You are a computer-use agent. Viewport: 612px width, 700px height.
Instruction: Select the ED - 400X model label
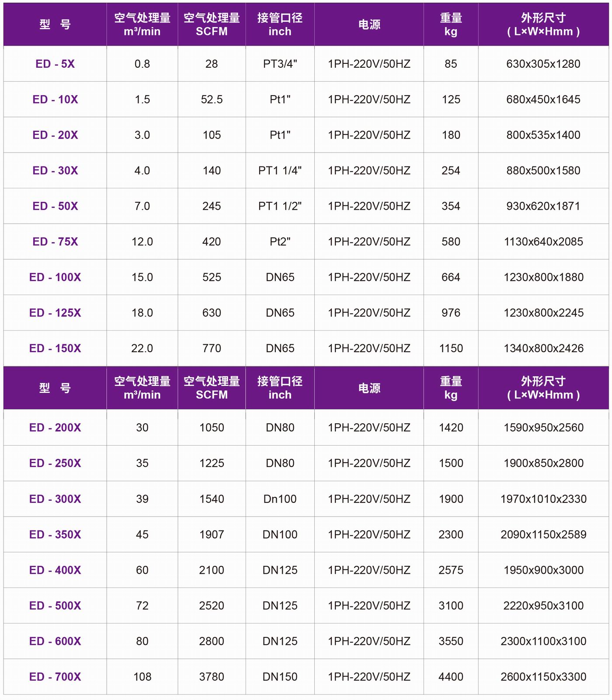55,570
